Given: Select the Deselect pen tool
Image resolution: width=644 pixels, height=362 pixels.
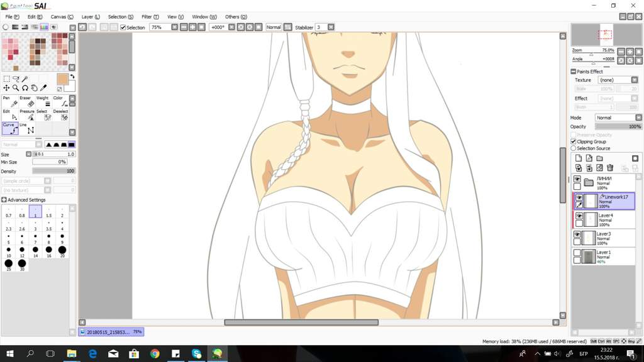Looking at the screenshot, I should 60,115.
